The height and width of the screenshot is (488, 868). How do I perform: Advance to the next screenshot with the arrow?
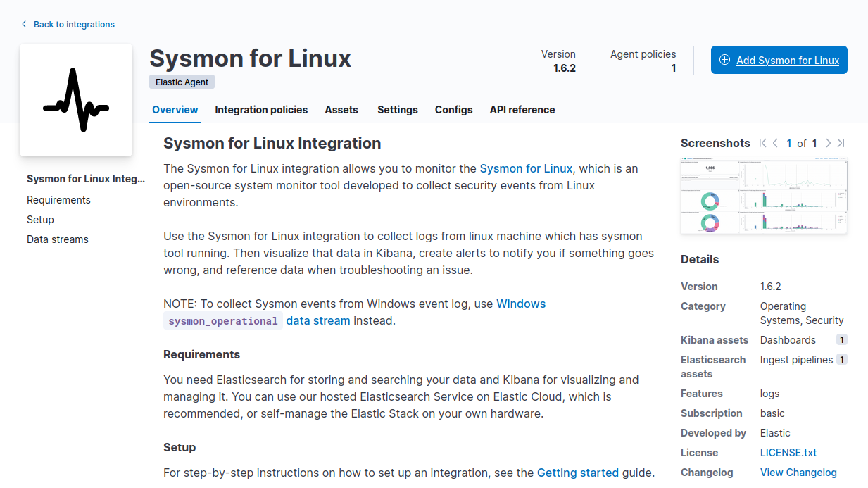(x=829, y=143)
